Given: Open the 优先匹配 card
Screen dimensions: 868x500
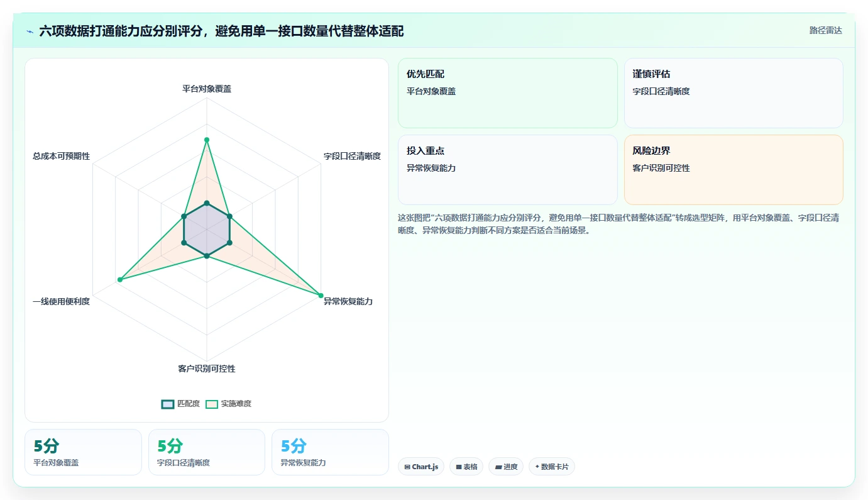Looking at the screenshot, I should [x=508, y=93].
